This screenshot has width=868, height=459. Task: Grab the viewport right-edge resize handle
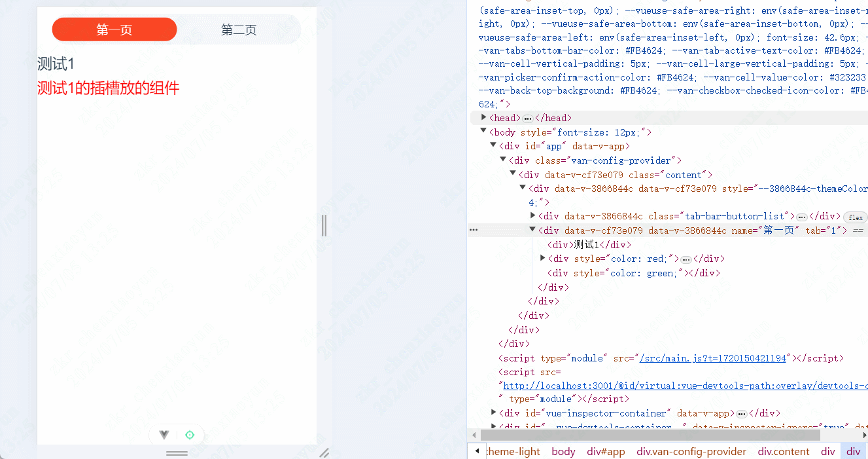pyautogui.click(x=324, y=225)
